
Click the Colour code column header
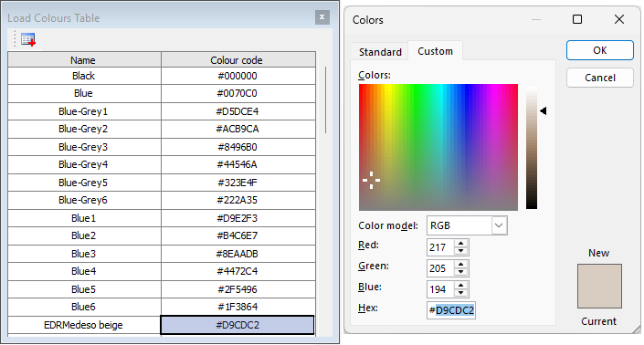(x=238, y=60)
